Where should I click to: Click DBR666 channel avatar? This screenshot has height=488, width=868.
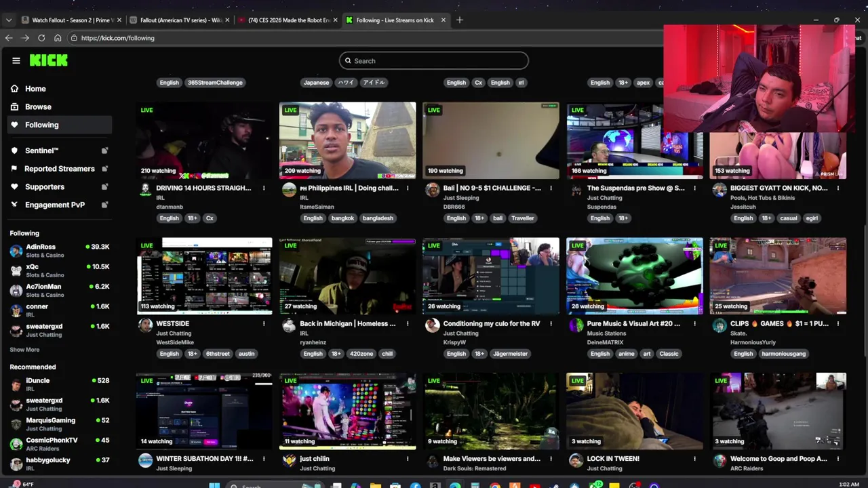[x=432, y=190]
